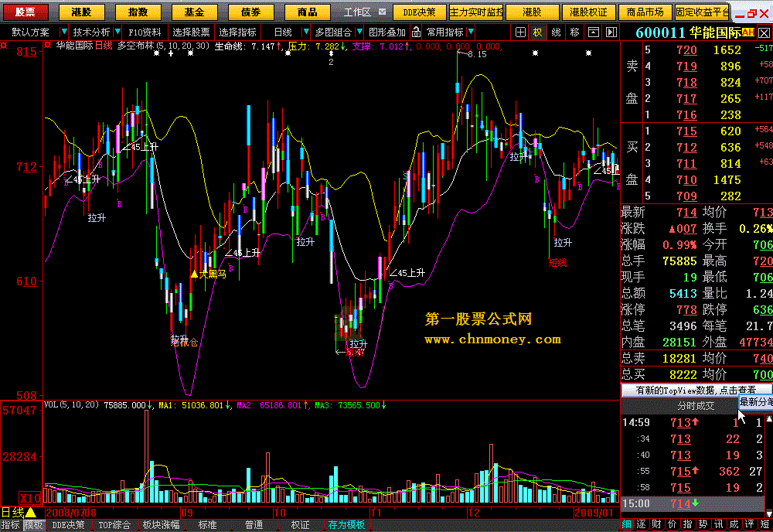Expand the 多图组合 dropdown arrow
Image resolution: width=773 pixels, height=532 pixels.
[359, 32]
